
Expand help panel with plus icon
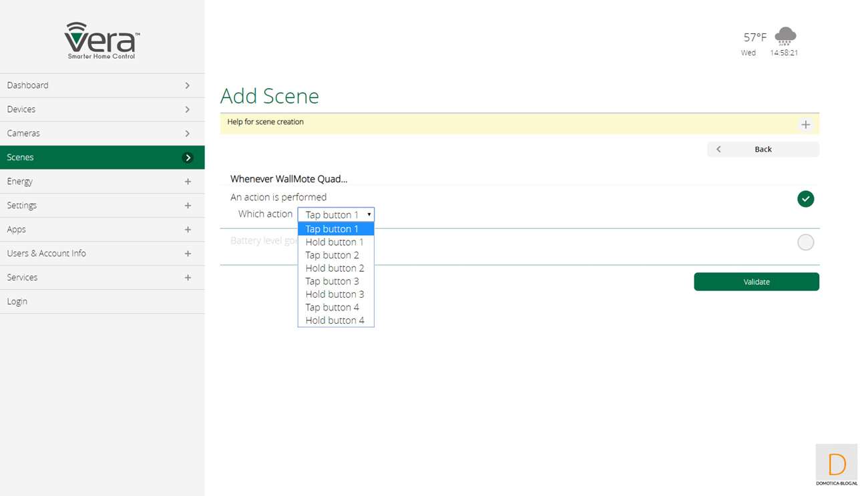[x=805, y=125]
